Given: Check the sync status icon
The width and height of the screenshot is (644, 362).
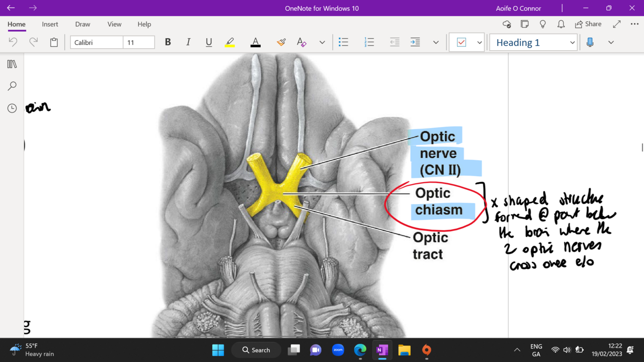Looking at the screenshot, I should tap(506, 24).
